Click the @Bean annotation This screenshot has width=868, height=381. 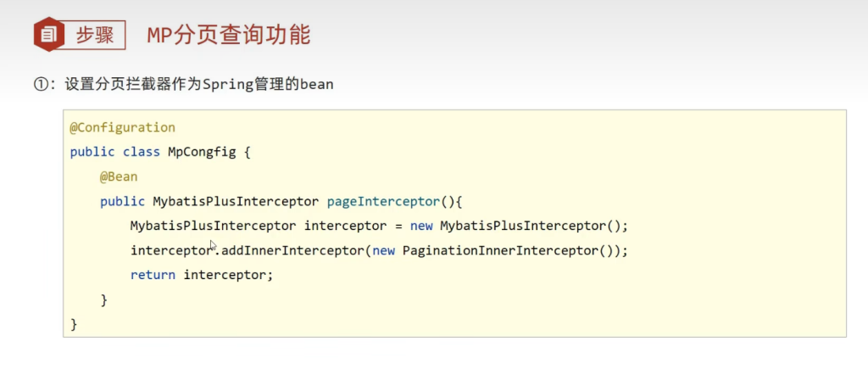pyautogui.click(x=119, y=176)
